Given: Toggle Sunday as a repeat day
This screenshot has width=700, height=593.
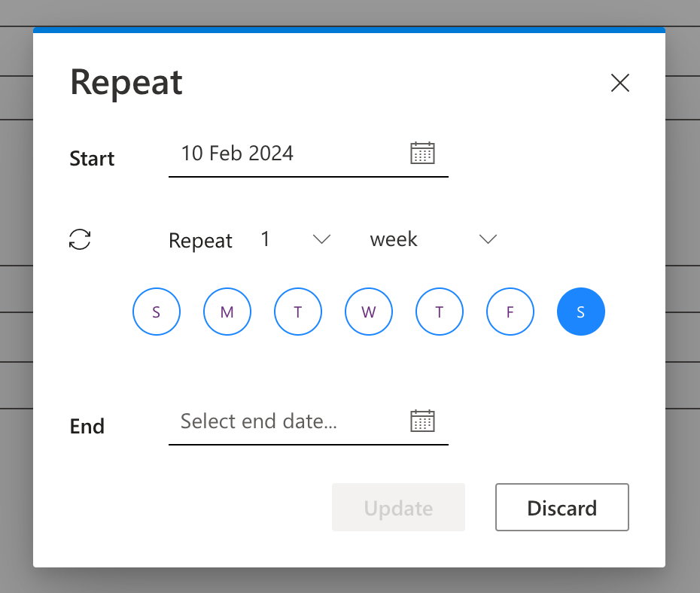Looking at the screenshot, I should (156, 311).
